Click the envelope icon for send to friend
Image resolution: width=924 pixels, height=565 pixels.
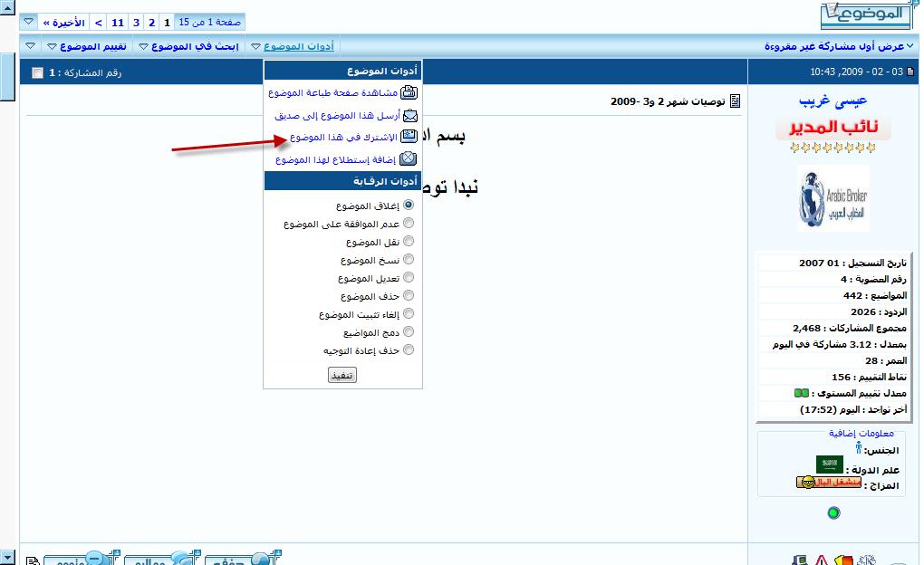(x=410, y=116)
